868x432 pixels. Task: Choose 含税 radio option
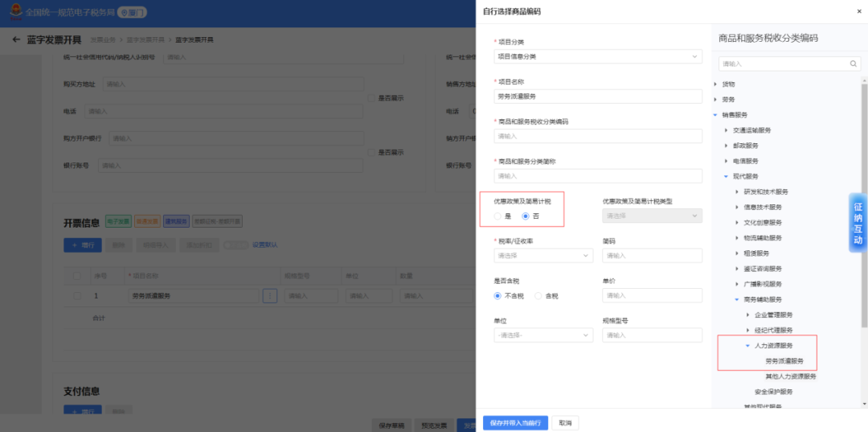pos(538,296)
